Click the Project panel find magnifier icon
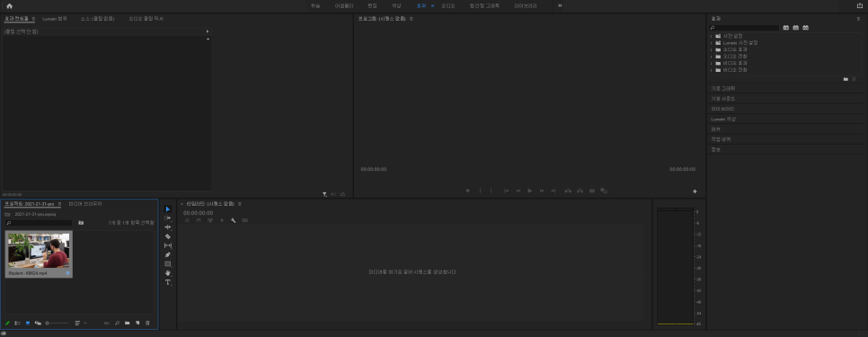The height and width of the screenshot is (337, 868). coord(117,323)
